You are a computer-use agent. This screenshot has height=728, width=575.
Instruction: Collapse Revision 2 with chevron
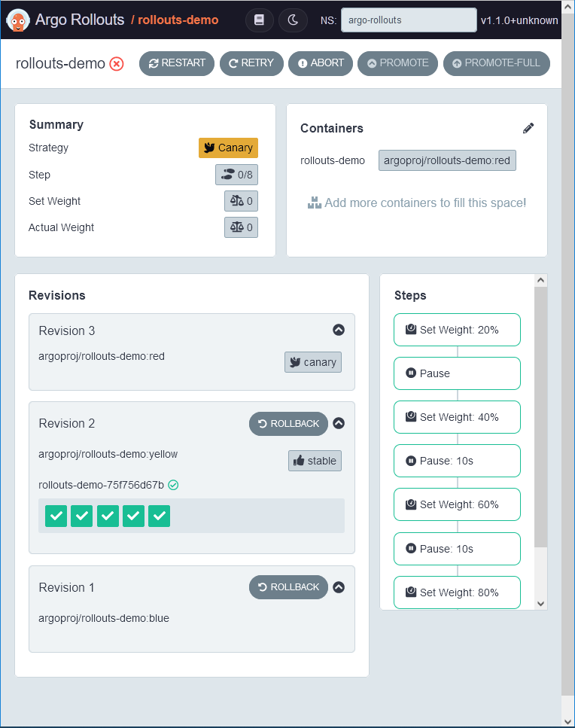point(339,423)
